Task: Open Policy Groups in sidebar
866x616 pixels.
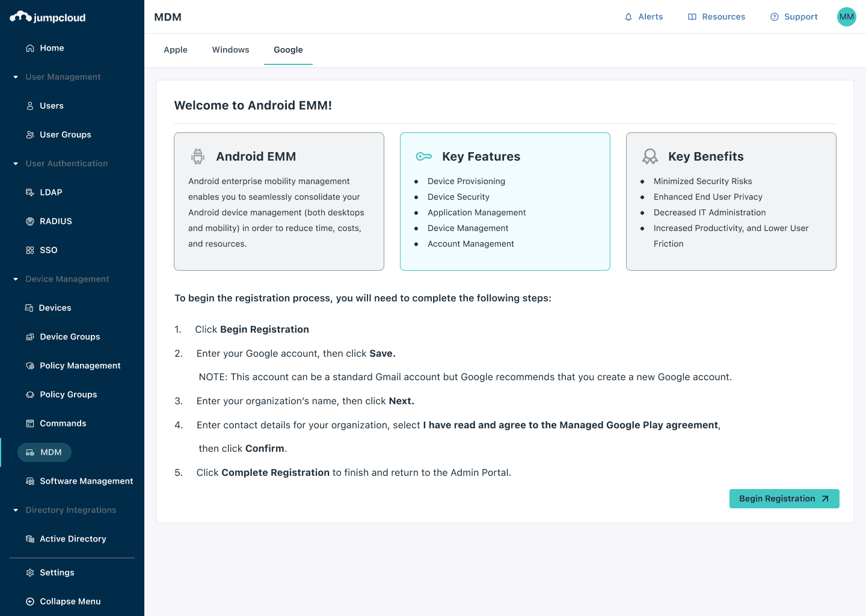Action: [x=69, y=395]
